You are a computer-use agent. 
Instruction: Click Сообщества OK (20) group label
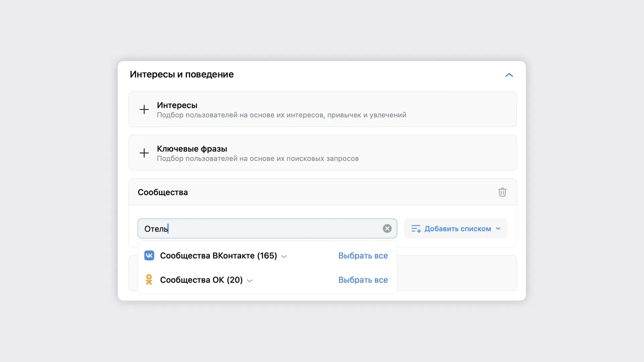[x=201, y=280]
